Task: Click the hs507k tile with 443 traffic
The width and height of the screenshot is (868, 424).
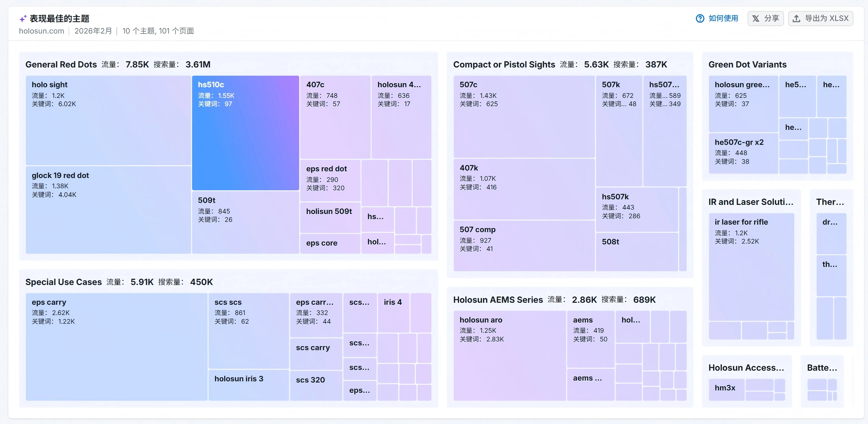Action: point(636,210)
